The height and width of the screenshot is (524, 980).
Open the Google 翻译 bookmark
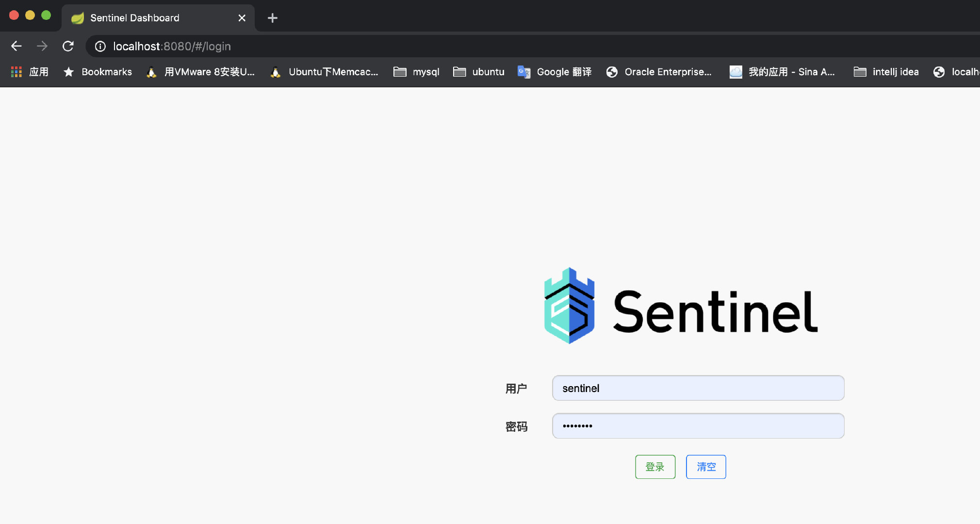coord(555,72)
